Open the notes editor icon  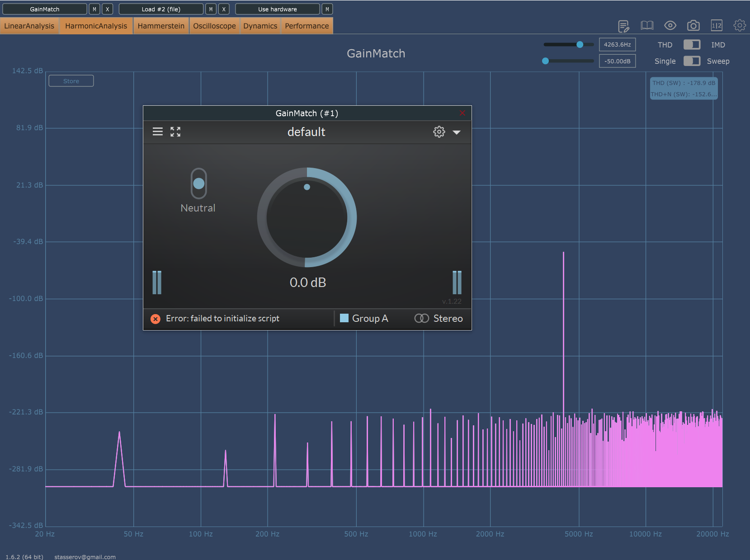[x=624, y=26]
